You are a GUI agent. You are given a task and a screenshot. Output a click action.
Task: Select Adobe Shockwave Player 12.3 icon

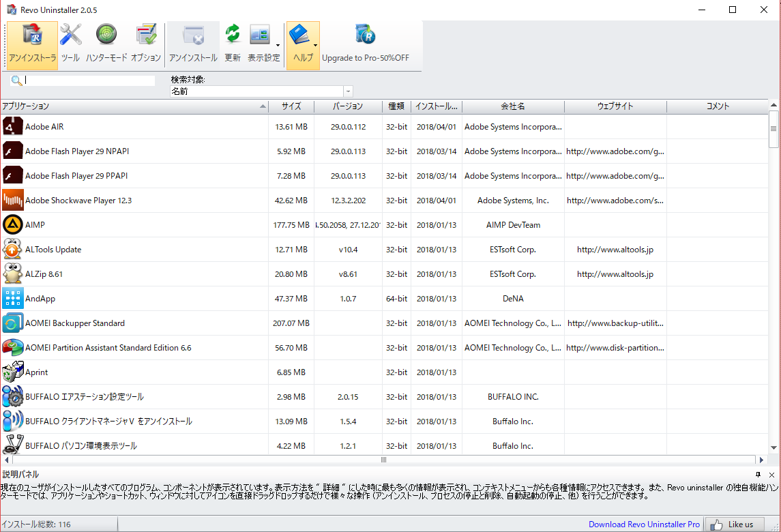tap(12, 201)
